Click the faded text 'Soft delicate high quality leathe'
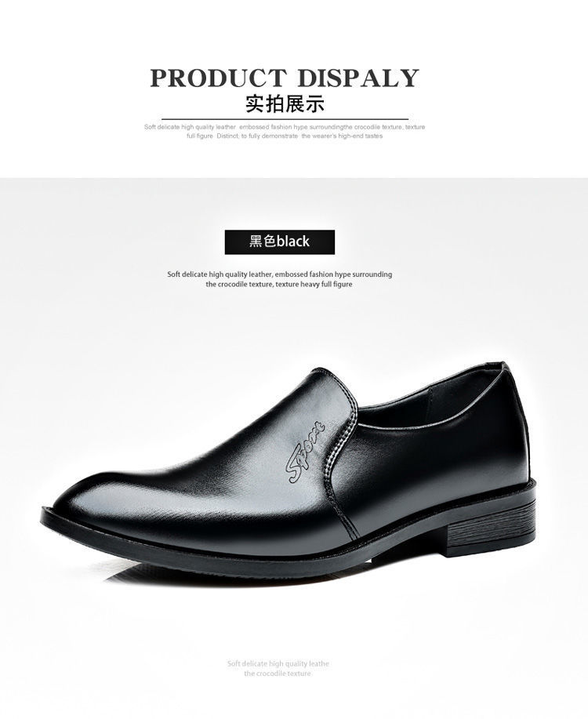The image size is (588, 719). click(x=278, y=663)
